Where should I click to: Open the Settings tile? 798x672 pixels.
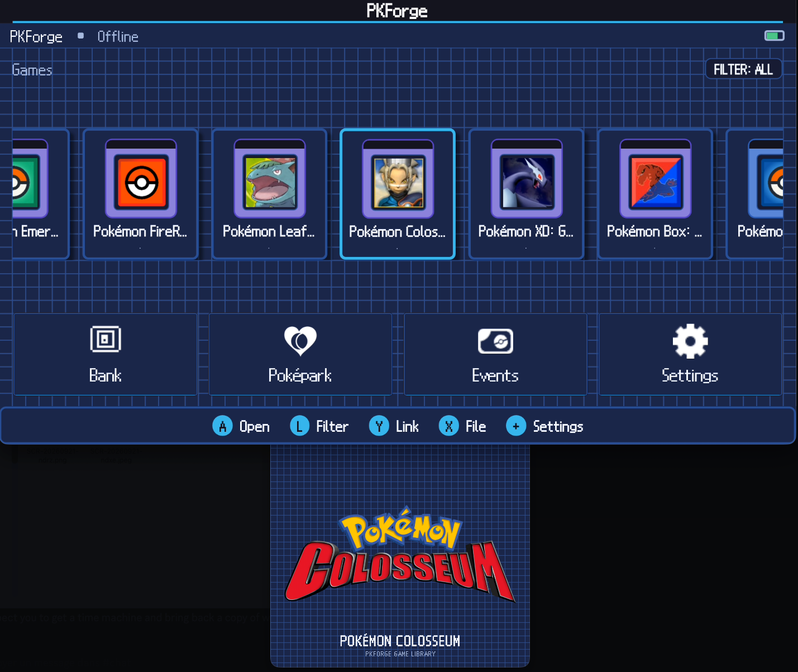coord(690,354)
